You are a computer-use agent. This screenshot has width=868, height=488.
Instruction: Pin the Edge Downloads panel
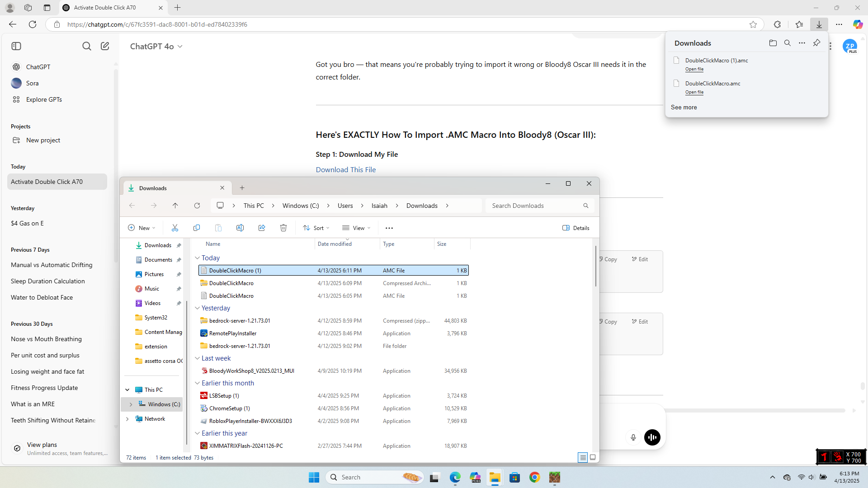(816, 43)
